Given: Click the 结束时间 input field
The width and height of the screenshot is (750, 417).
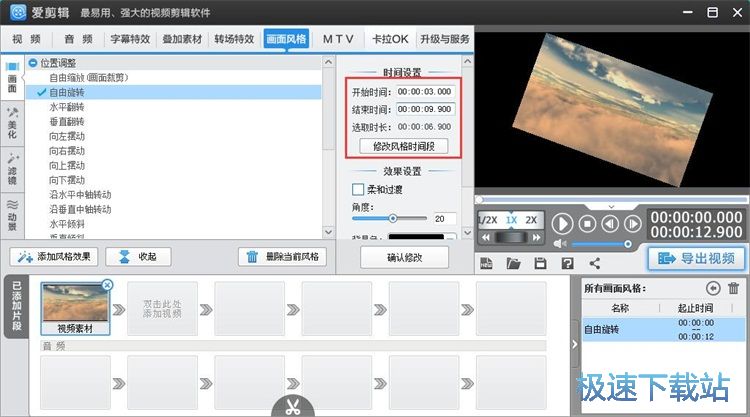Looking at the screenshot, I should 425,109.
